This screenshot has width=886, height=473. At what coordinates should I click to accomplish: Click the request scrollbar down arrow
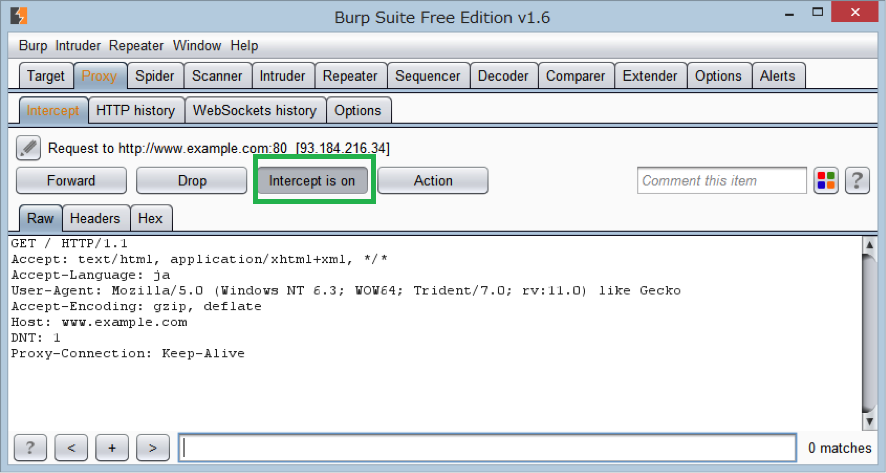(x=869, y=421)
